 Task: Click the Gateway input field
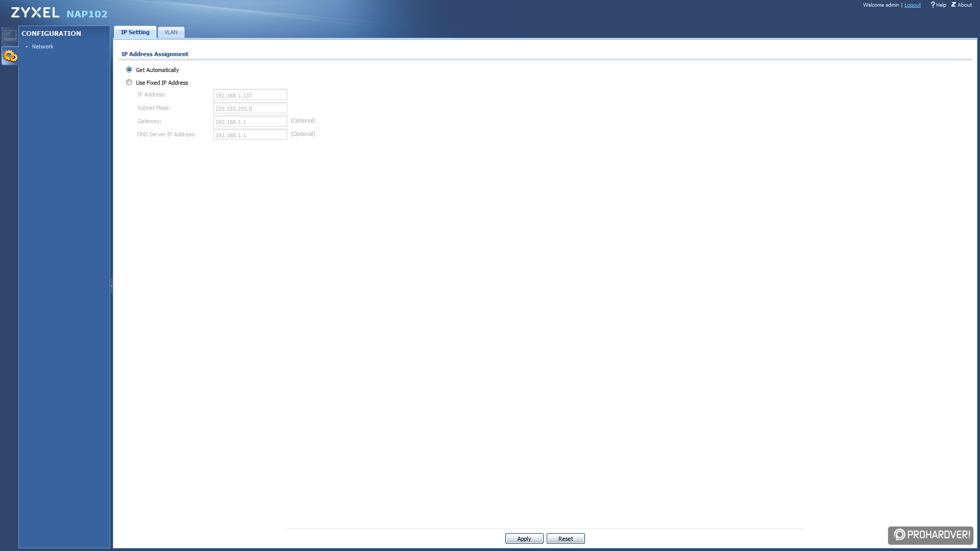[x=250, y=122]
